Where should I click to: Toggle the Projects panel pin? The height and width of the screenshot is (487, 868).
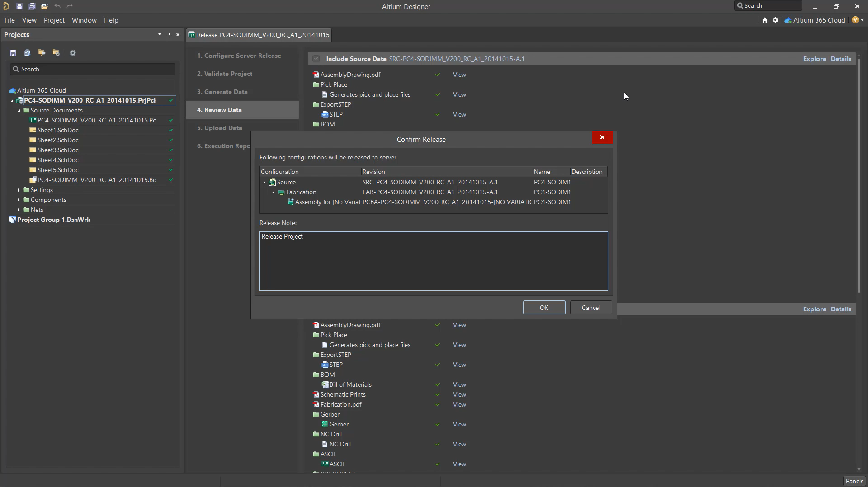pos(169,35)
